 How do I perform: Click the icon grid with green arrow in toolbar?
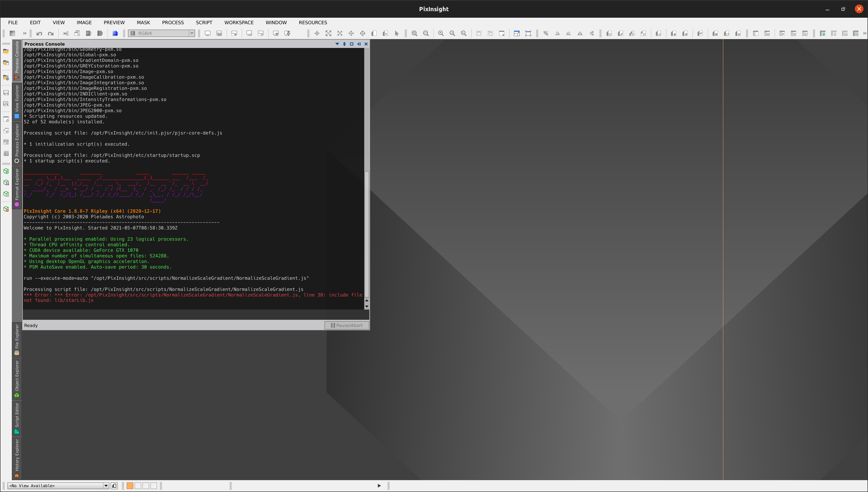pos(822,33)
